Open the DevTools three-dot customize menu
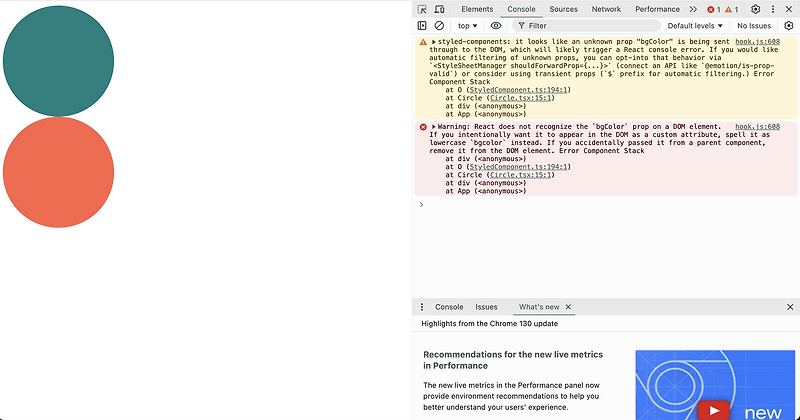This screenshot has width=800, height=420. tap(773, 9)
